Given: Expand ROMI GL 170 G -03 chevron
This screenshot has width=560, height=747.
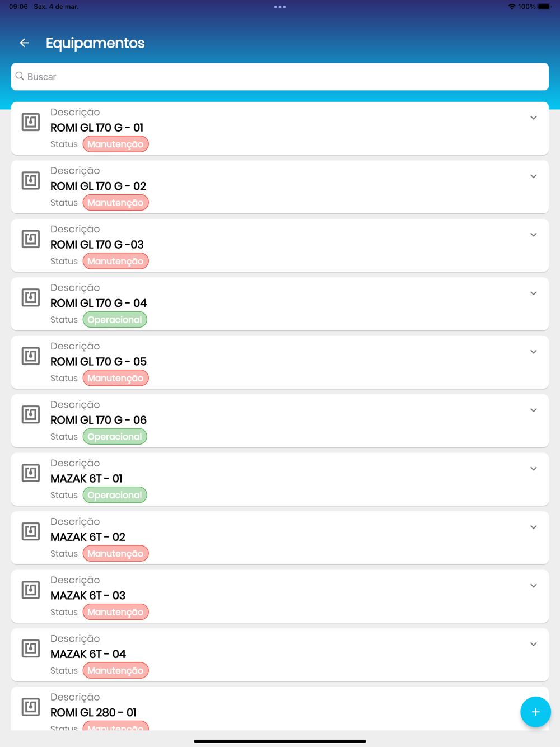Looking at the screenshot, I should coord(534,235).
